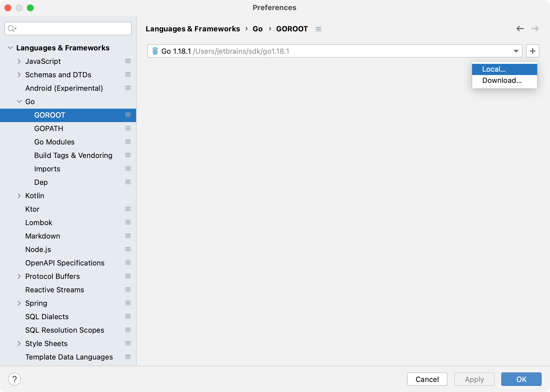This screenshot has height=392, width=550.
Task: Click the options icon next to JavaScript
Action: click(x=128, y=61)
